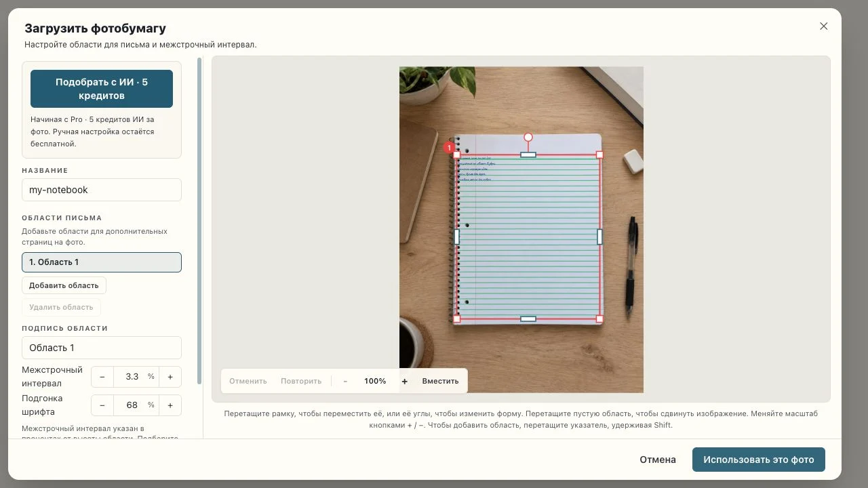
Task: Click Подобрать с ИИ 5 кредитов button
Action: click(102, 89)
